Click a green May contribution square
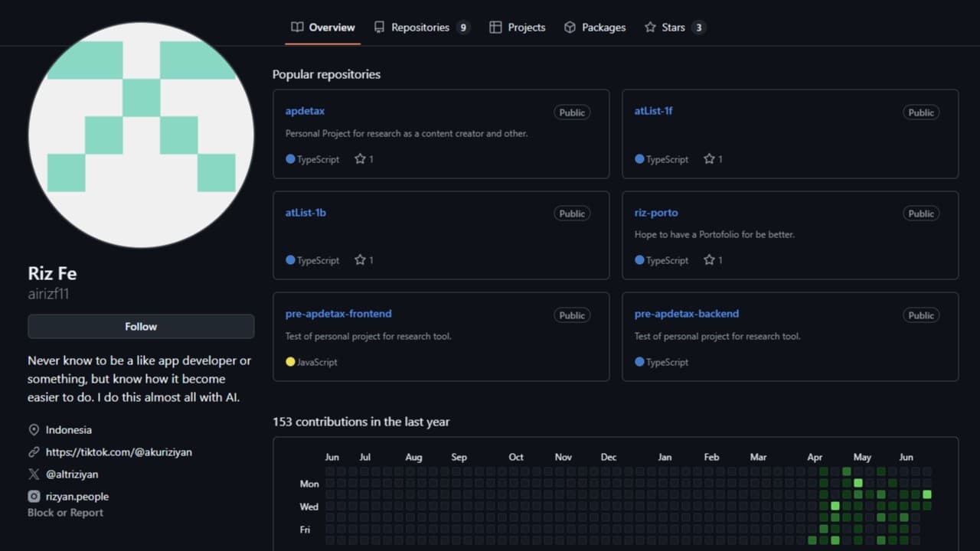The width and height of the screenshot is (980, 551). pyautogui.click(x=857, y=483)
